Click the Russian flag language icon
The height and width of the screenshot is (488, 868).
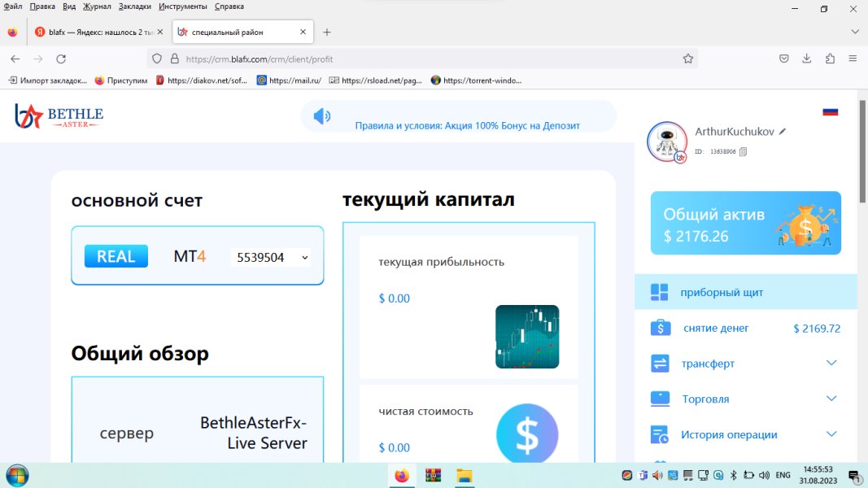pos(830,111)
